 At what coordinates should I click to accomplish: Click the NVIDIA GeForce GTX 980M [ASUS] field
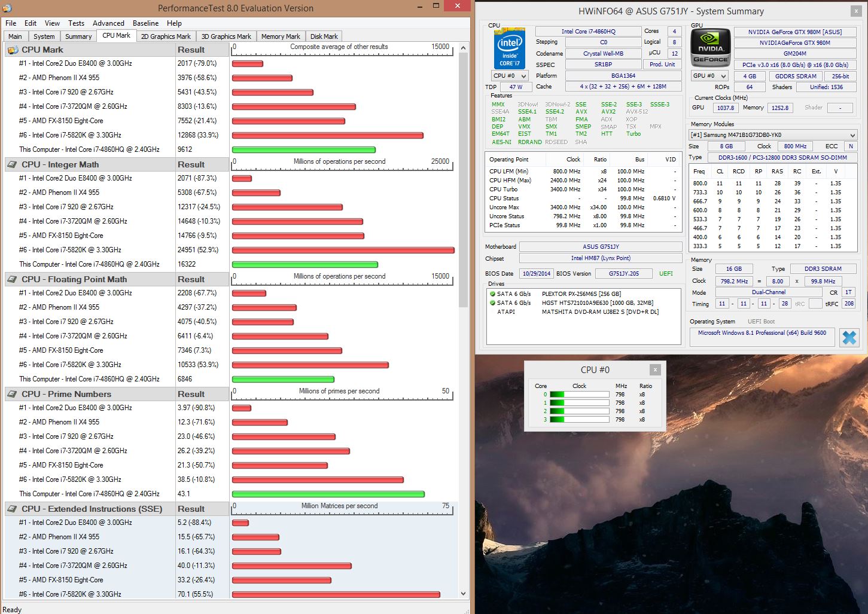point(795,32)
